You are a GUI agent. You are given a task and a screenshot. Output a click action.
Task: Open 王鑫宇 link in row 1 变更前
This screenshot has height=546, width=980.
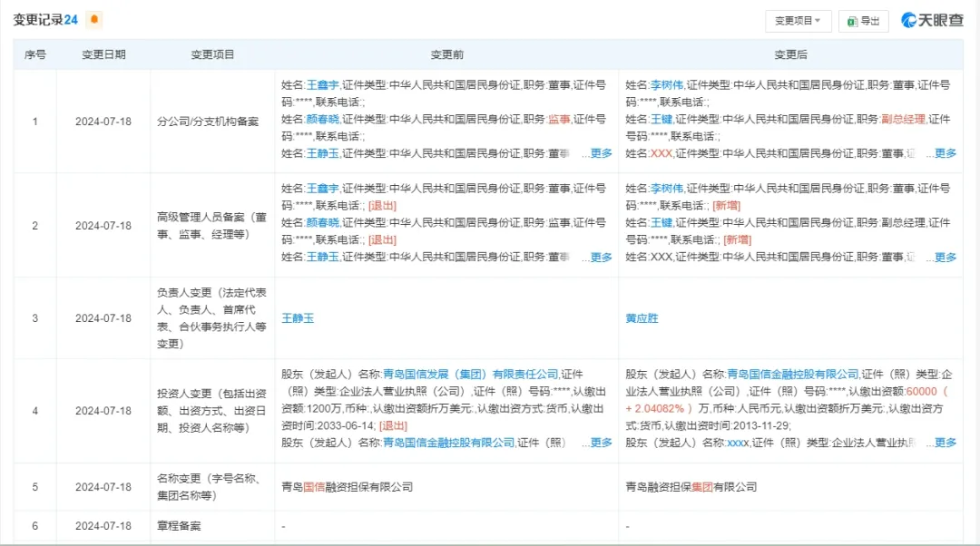(x=322, y=85)
